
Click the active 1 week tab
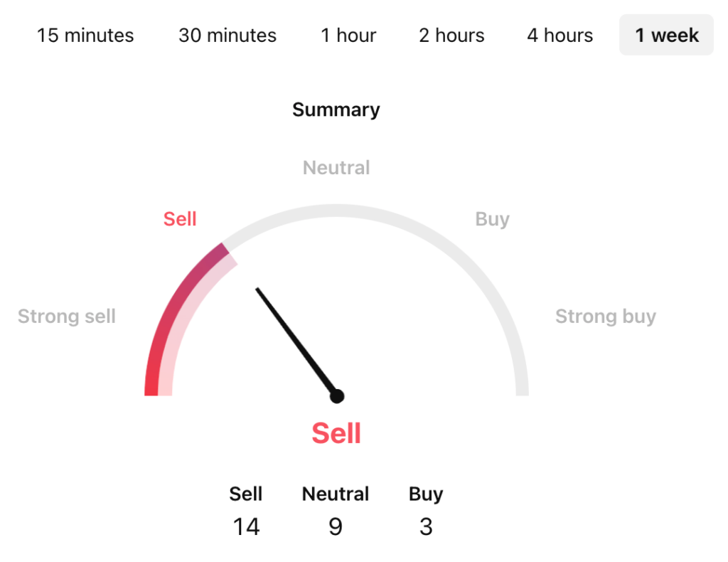[667, 35]
